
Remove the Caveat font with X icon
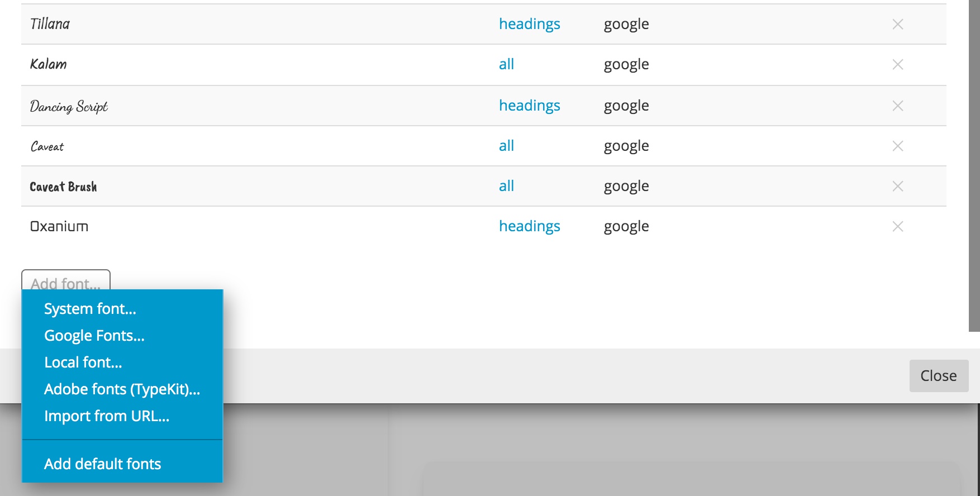[898, 146]
